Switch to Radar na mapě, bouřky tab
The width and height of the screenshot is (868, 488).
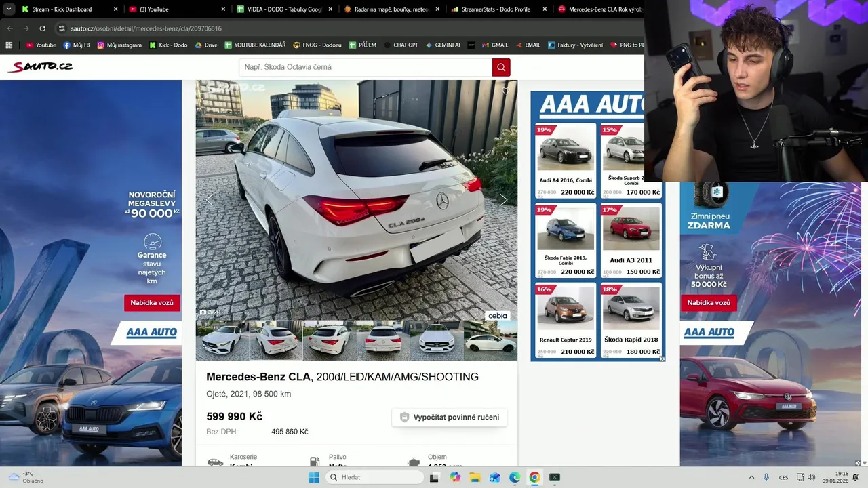(x=392, y=9)
